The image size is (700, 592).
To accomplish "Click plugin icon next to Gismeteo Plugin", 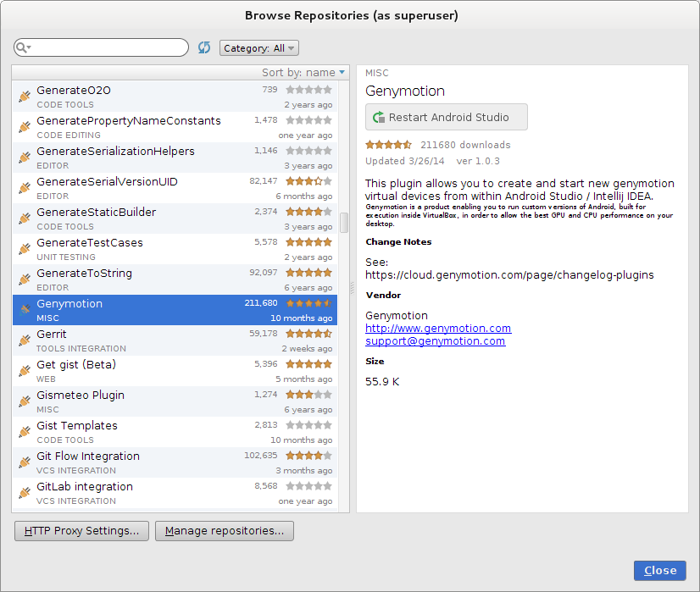I will tap(25, 401).
